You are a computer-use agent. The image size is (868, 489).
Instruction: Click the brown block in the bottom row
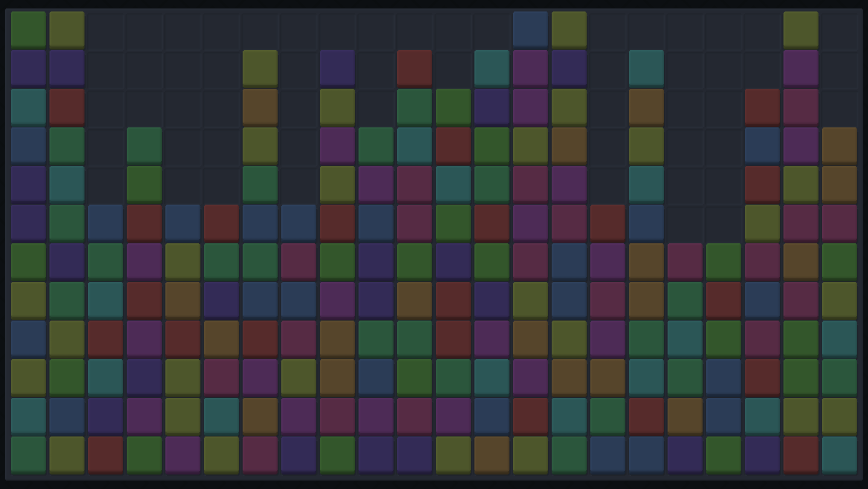(x=492, y=455)
